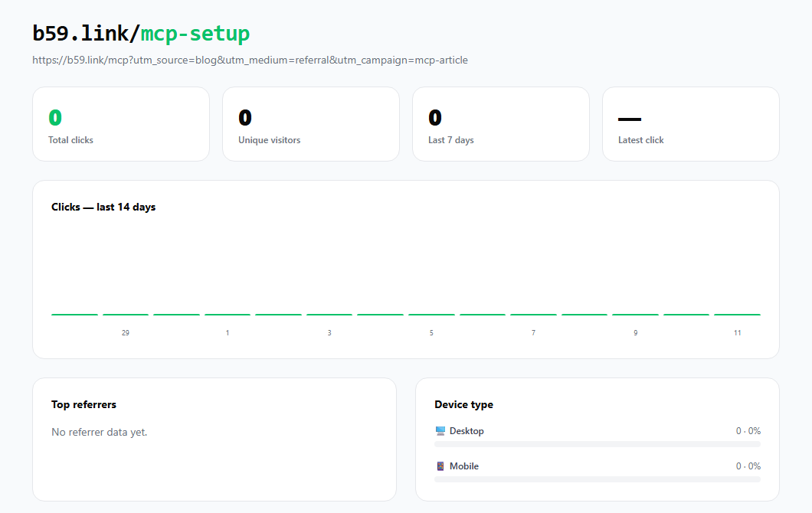Click the chart bar above day 3
Viewport: 812px width, 513px height.
pyautogui.click(x=329, y=314)
